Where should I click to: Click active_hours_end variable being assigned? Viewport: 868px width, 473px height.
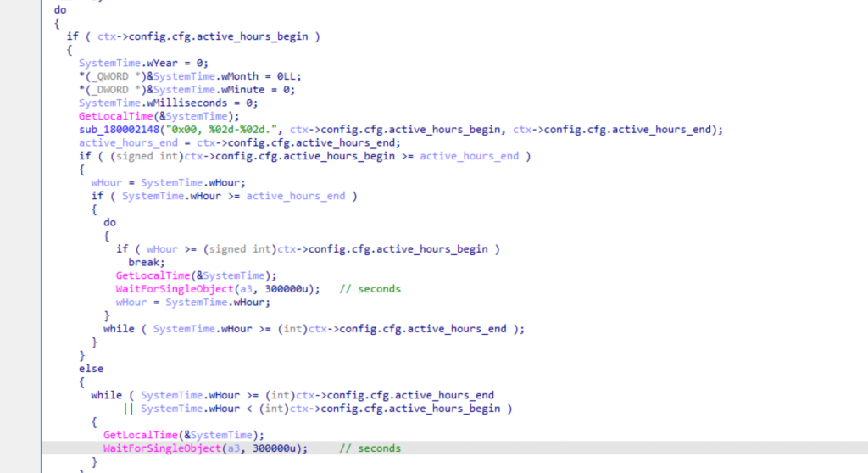click(115, 142)
